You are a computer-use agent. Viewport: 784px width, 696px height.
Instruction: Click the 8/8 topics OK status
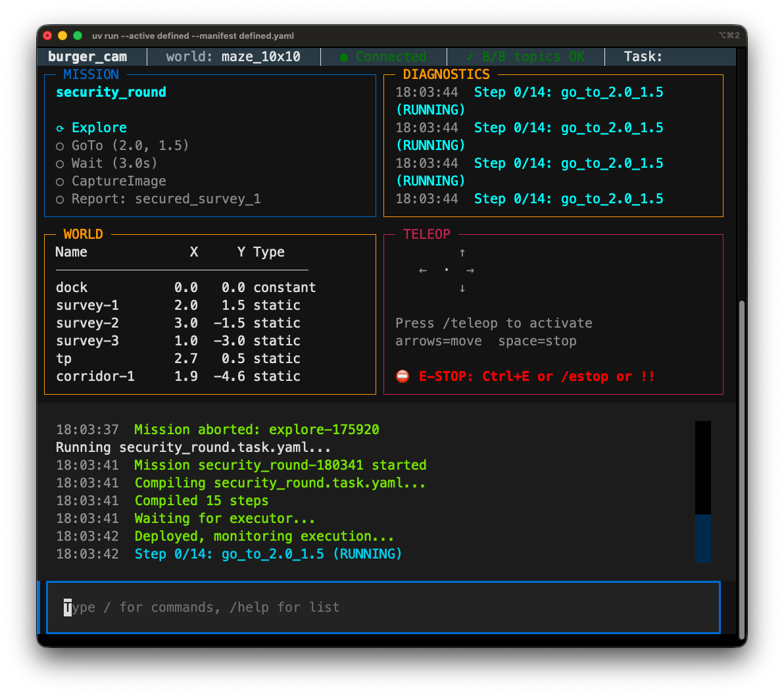(x=525, y=57)
